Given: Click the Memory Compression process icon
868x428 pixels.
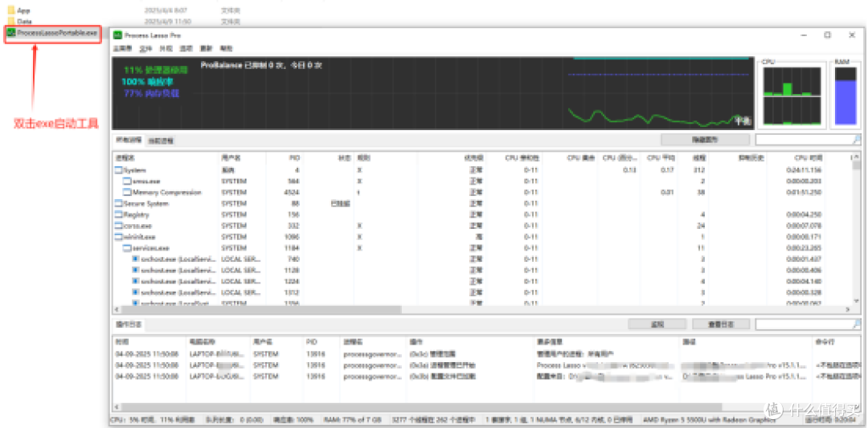Looking at the screenshot, I should 127,193.
